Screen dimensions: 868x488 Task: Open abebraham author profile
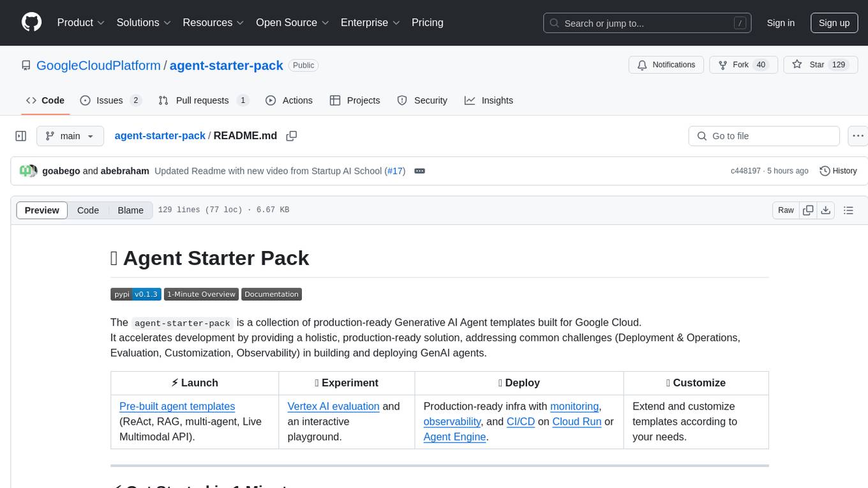pyautogui.click(x=125, y=171)
